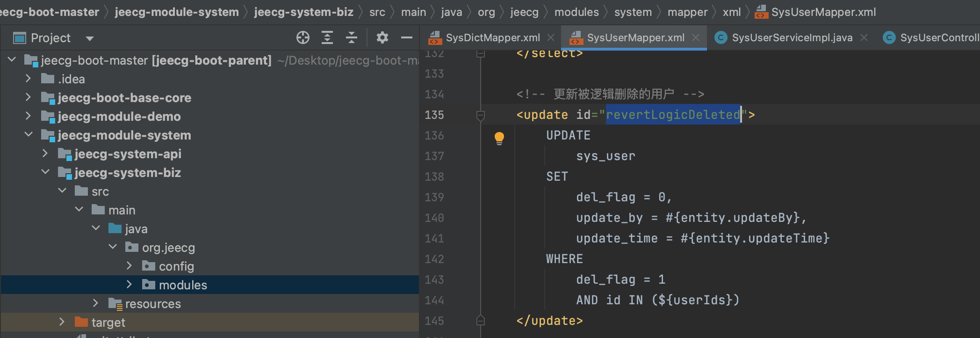Expand the modules package chevron
Image resolution: width=980 pixels, height=338 pixels.
pyautogui.click(x=130, y=284)
